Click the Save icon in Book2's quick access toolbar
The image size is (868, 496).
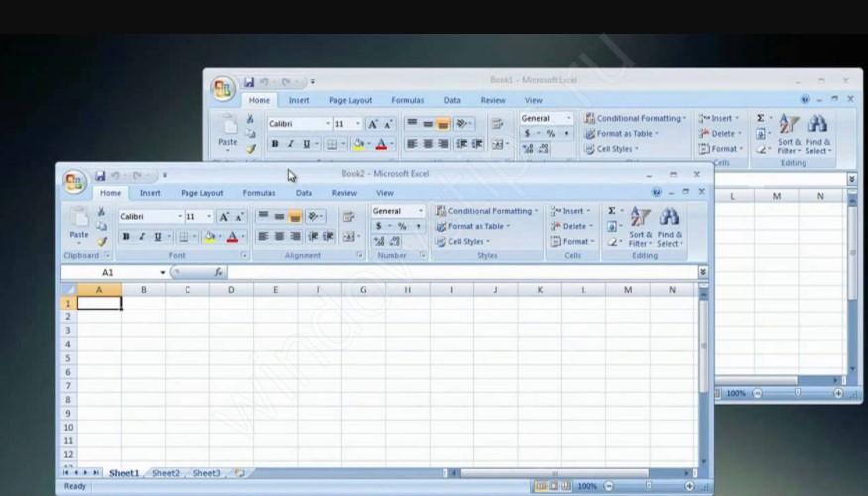pos(100,176)
